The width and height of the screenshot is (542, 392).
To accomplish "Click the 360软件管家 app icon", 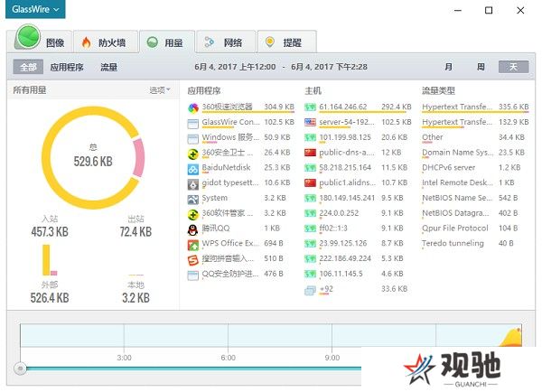I will click(193, 215).
